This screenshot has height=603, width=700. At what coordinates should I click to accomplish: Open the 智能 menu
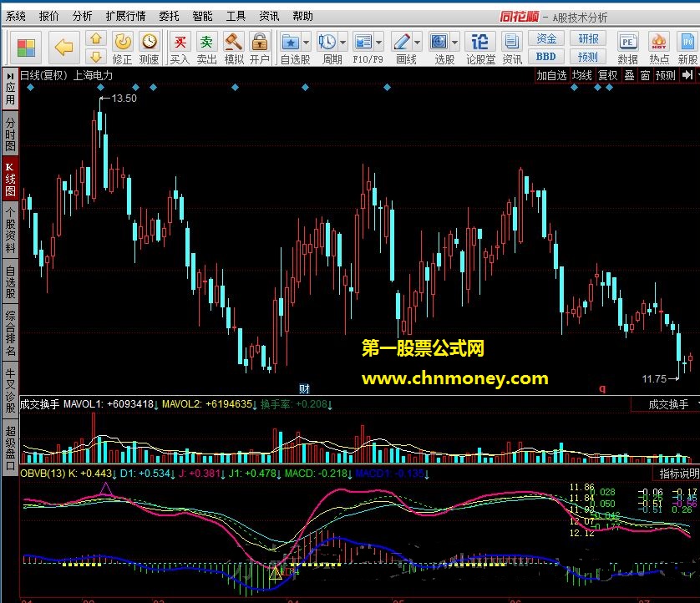202,17
